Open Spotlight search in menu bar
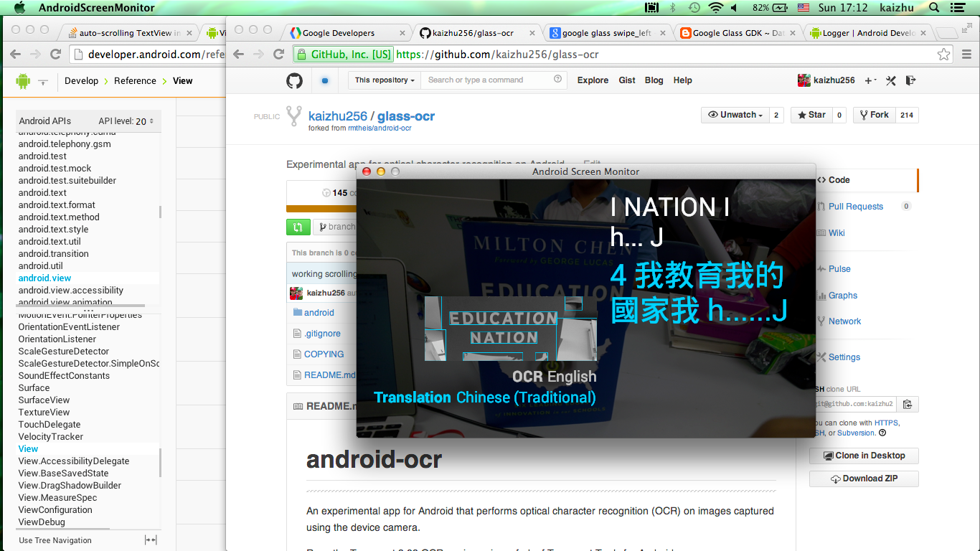This screenshot has height=551, width=980. [934, 8]
